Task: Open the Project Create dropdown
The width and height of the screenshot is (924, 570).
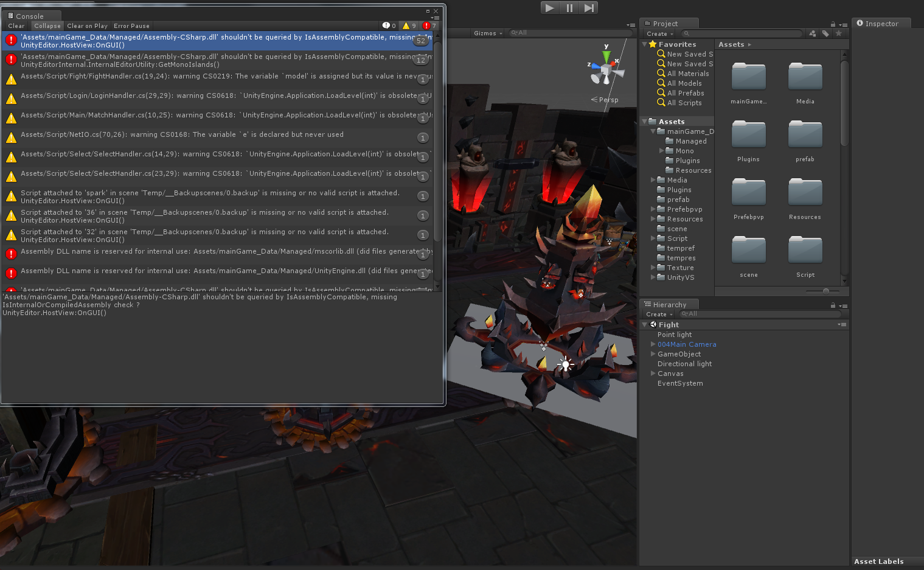Action: [660, 33]
